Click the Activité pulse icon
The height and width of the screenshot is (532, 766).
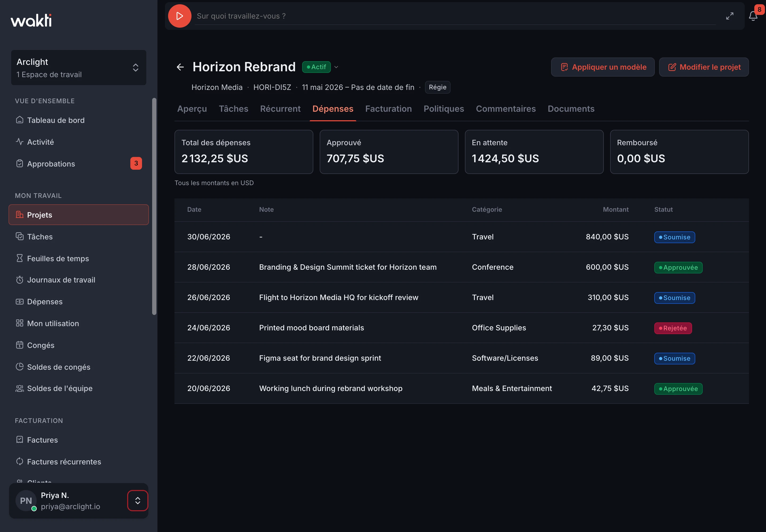pos(20,142)
